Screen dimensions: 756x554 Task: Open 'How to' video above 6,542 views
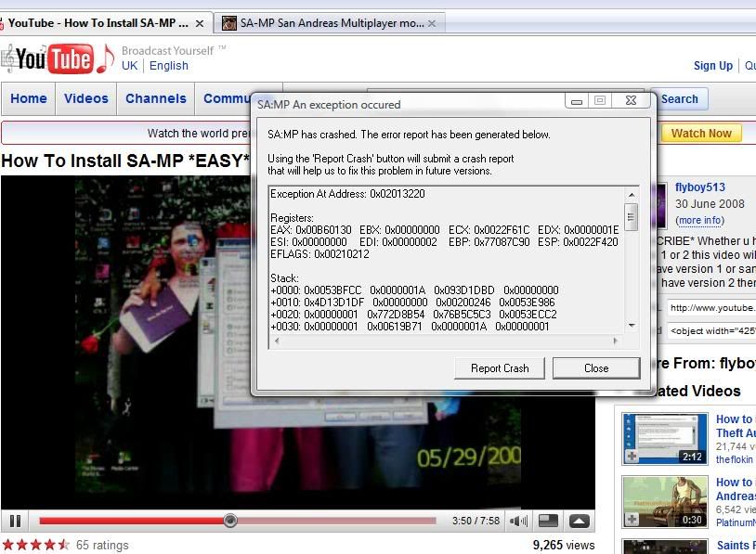point(735,489)
